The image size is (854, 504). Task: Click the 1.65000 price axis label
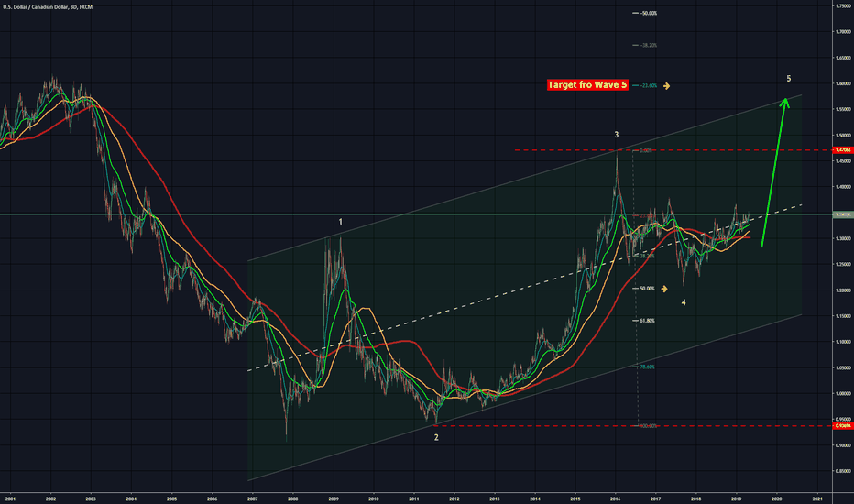[x=843, y=58]
